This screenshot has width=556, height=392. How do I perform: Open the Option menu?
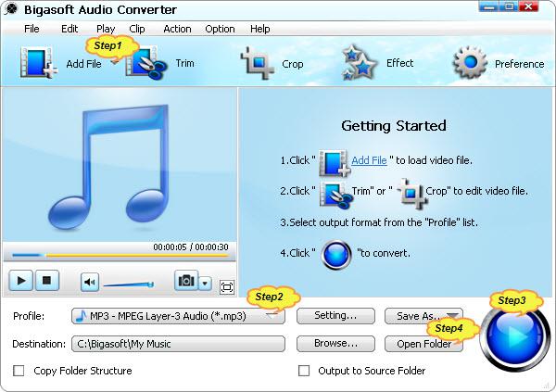point(220,29)
